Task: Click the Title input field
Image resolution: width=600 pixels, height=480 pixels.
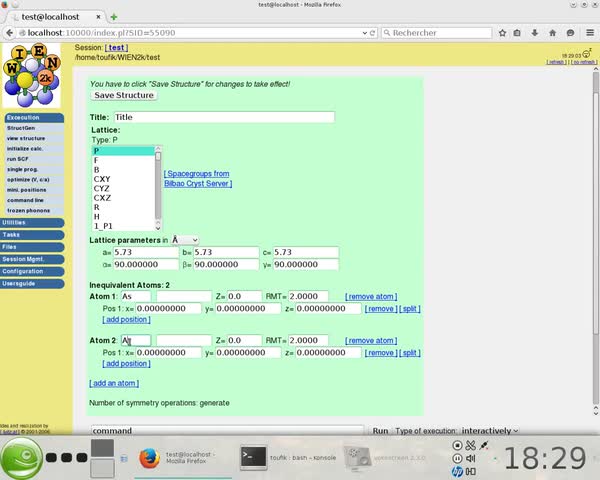Action: (224, 117)
